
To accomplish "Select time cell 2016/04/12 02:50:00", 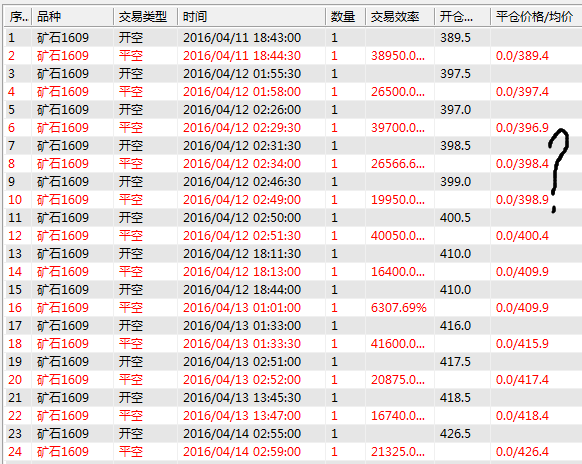I will pyautogui.click(x=242, y=218).
